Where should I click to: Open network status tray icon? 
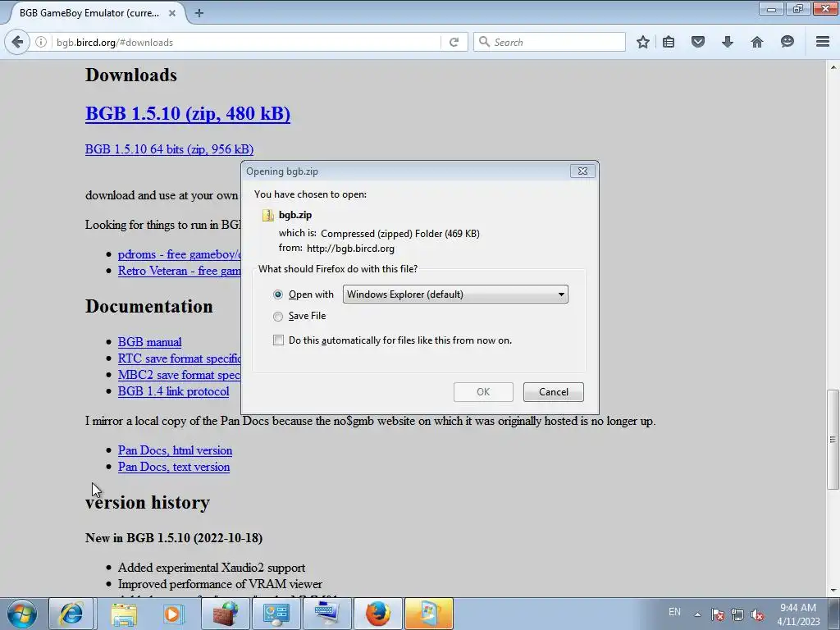(x=737, y=614)
